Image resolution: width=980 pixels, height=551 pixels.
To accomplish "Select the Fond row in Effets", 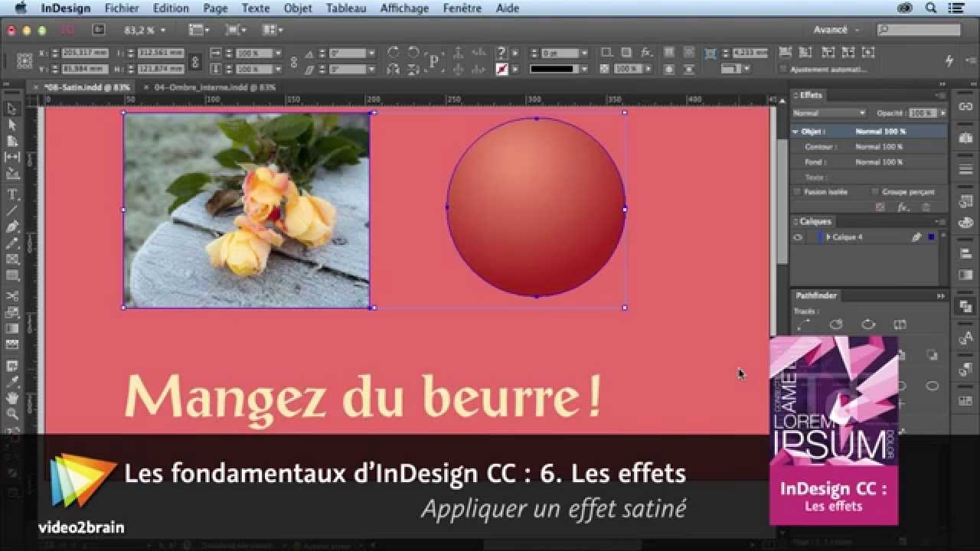I will [x=869, y=162].
